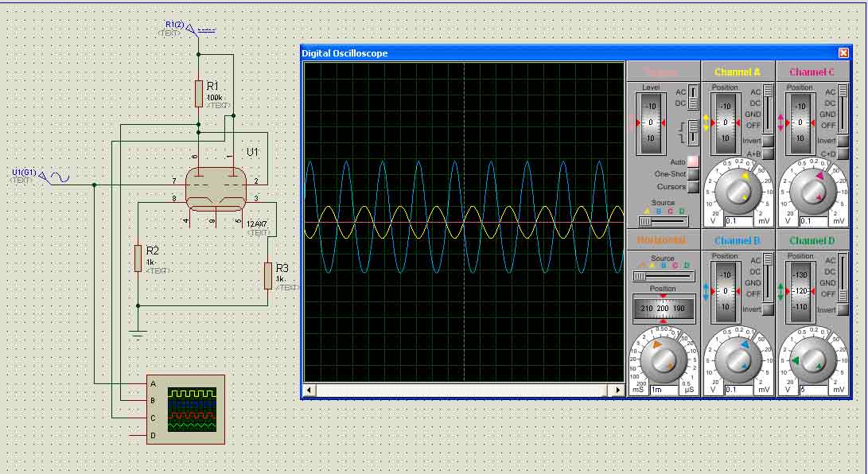The width and height of the screenshot is (868, 474).
Task: Toggle Invert on Channel A
Action: (x=769, y=141)
